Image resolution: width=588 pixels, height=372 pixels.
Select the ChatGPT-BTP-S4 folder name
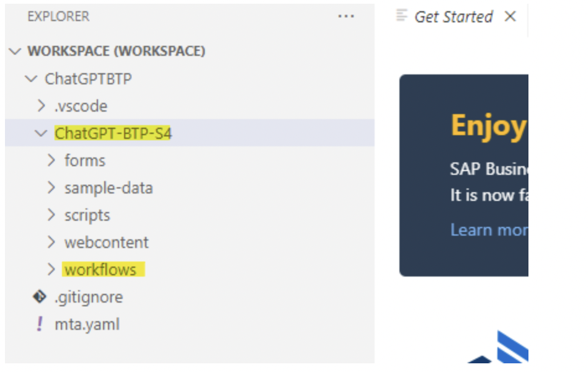coord(113,133)
